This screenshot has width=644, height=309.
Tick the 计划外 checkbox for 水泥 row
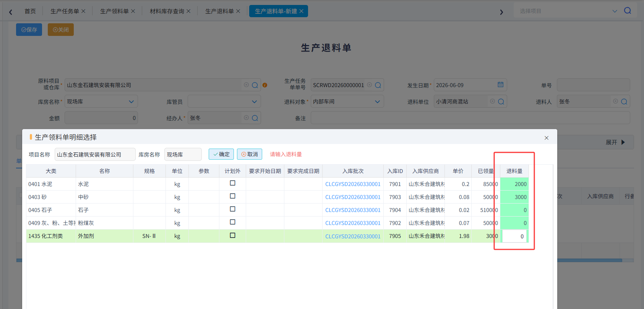[x=232, y=183]
